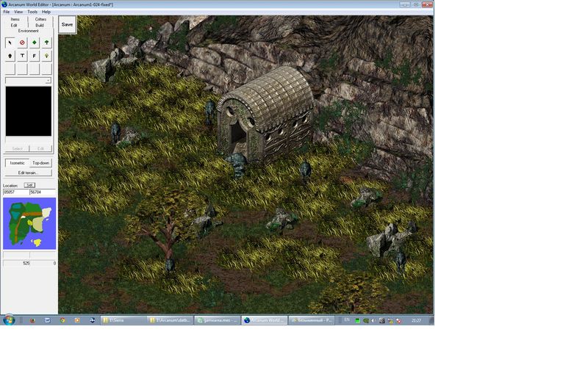Viewport: 588px width, 365px height.
Task: Open the View menu
Action: pyautogui.click(x=18, y=12)
